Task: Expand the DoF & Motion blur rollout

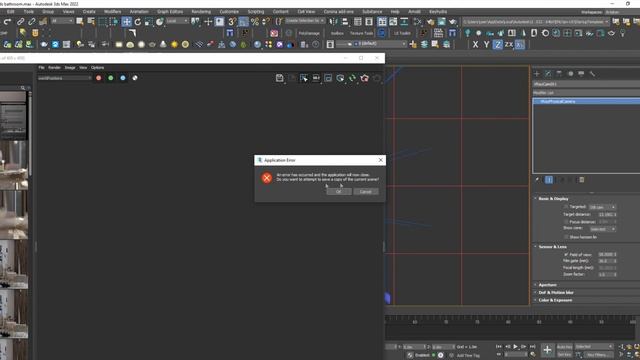Action: (x=555, y=292)
